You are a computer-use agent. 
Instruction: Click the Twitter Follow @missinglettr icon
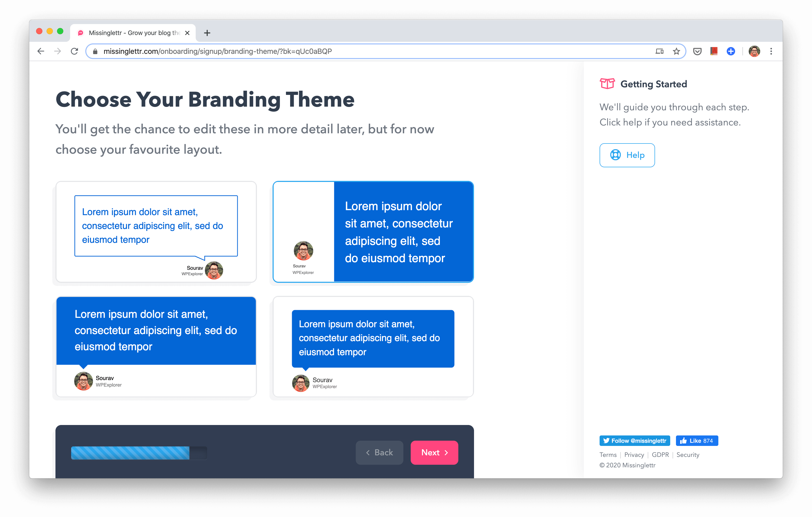pyautogui.click(x=634, y=441)
